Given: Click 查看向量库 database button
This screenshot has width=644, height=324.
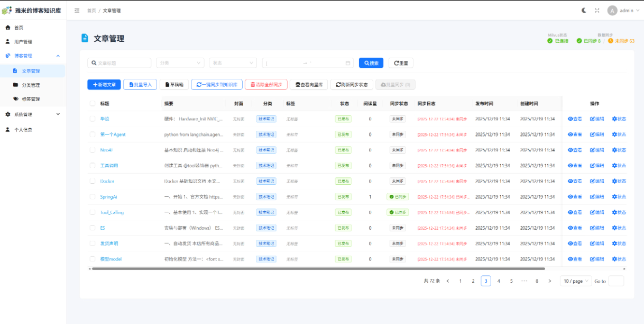Looking at the screenshot, I should [x=308, y=85].
